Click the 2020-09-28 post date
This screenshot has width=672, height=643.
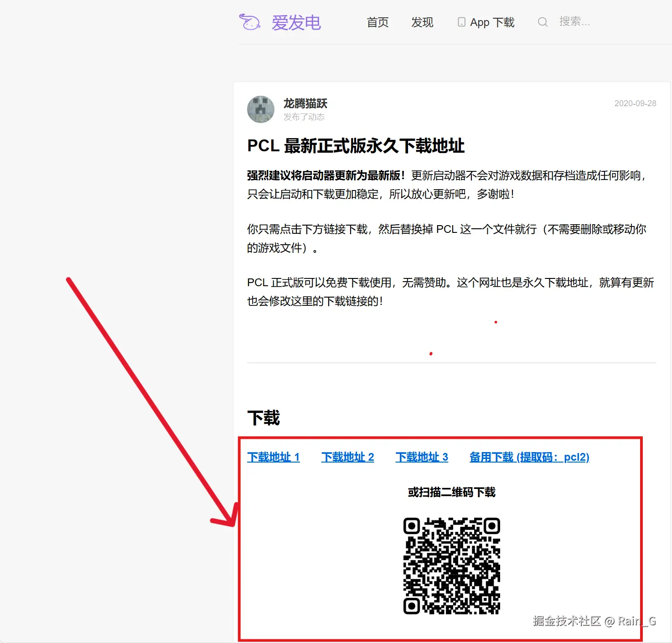click(635, 103)
